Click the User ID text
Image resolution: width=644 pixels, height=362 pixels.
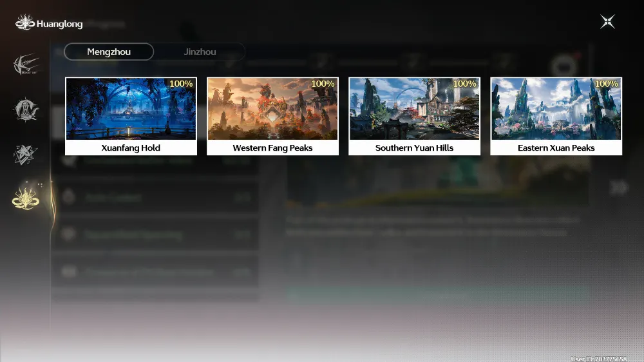tap(599, 359)
